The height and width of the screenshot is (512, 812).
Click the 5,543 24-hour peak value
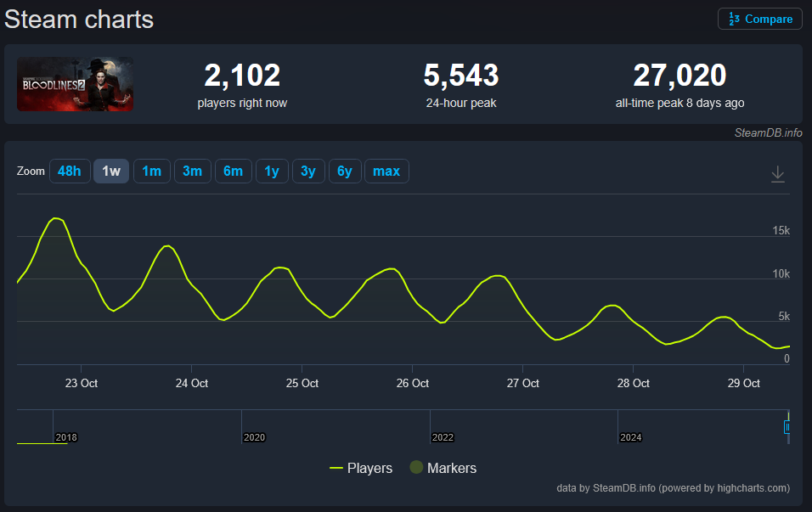461,76
